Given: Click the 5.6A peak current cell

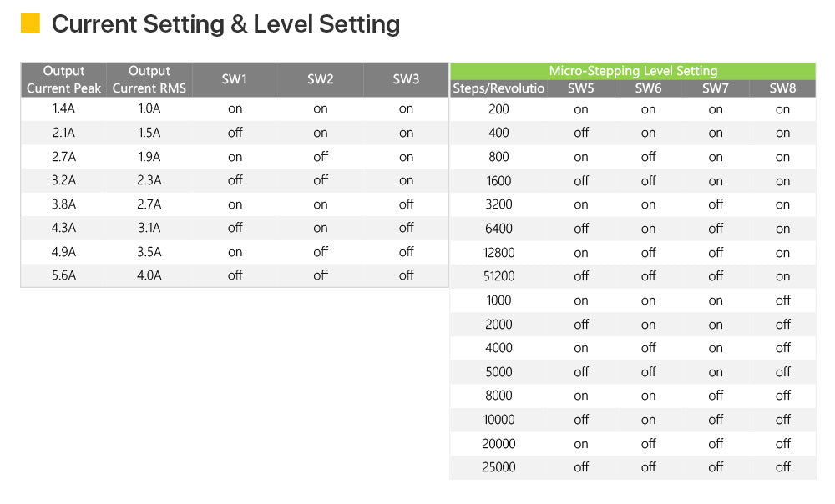Looking at the screenshot, I should pyautogui.click(x=64, y=275).
